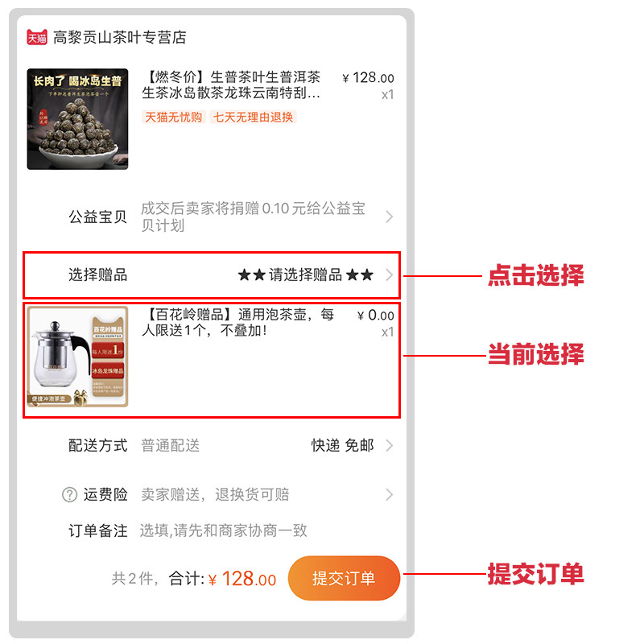
Task: Submit order with 提交订单 button
Action: click(344, 578)
